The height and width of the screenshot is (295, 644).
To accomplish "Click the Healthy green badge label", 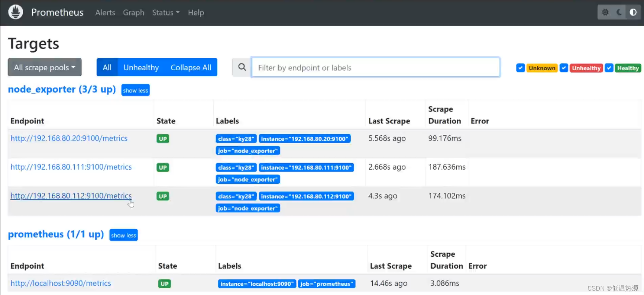I will coord(628,68).
